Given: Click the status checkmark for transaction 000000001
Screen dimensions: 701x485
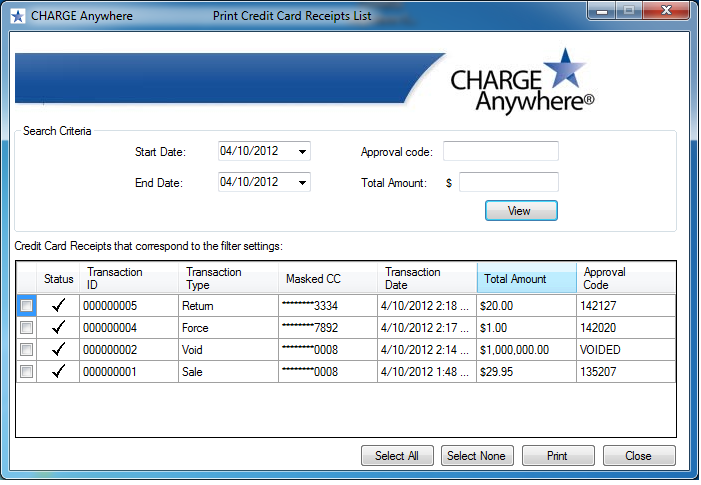Looking at the screenshot, I should (x=59, y=371).
